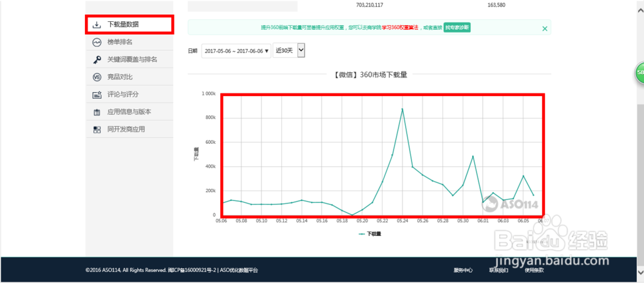Click the 05.06 x-axis date label
Screen dimensions: 644x283
(222, 221)
